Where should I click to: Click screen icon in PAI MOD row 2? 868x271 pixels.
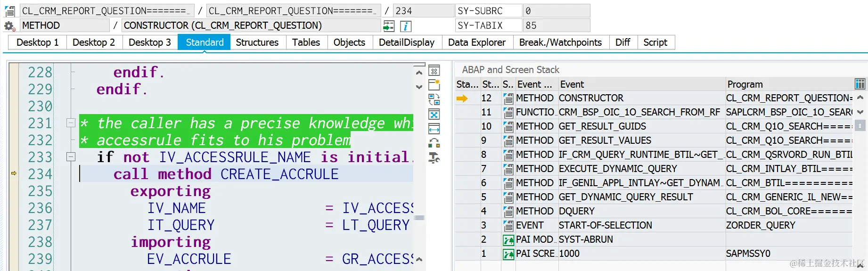[x=508, y=240]
